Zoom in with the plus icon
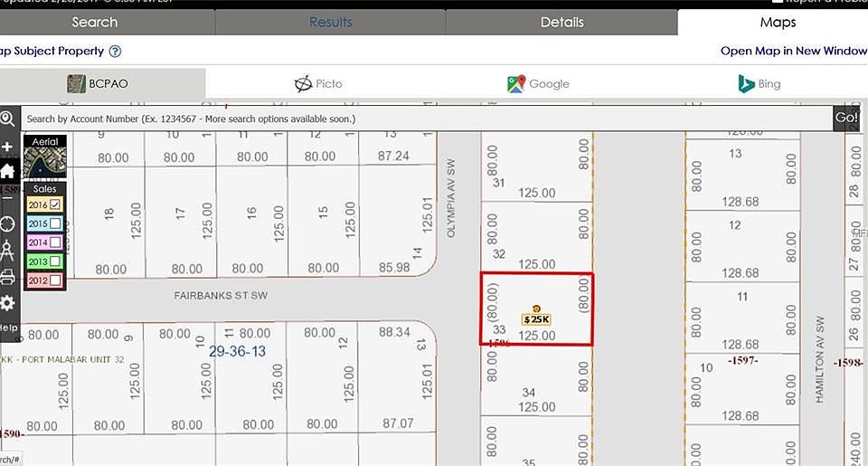Image resolution: width=868 pixels, height=466 pixels. pyautogui.click(x=7, y=147)
